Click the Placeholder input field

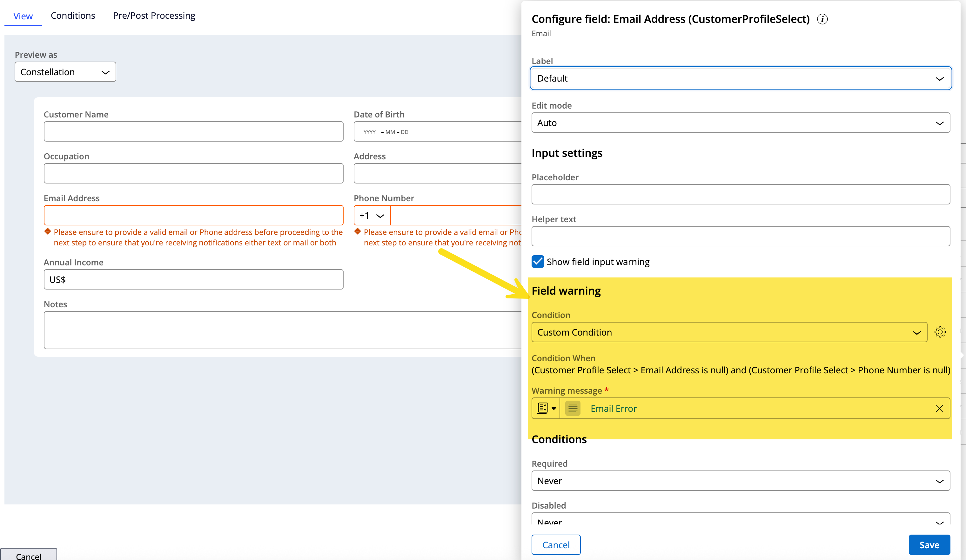pos(740,194)
